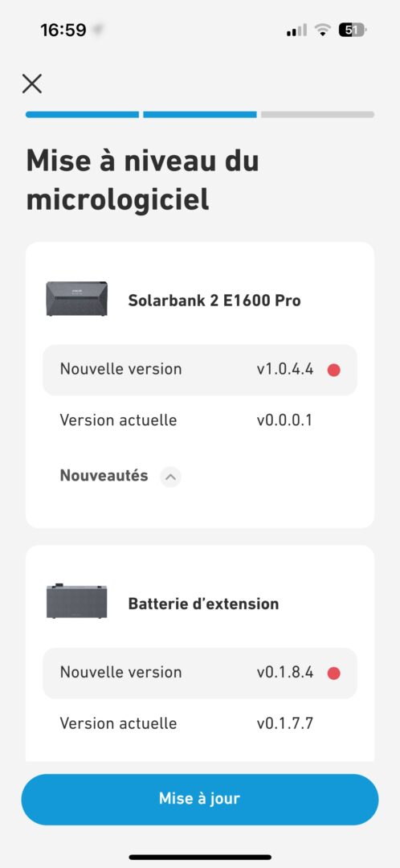Viewport: 400px width, 868px height.
Task: Tap the Nouveautés label
Action: click(x=104, y=476)
